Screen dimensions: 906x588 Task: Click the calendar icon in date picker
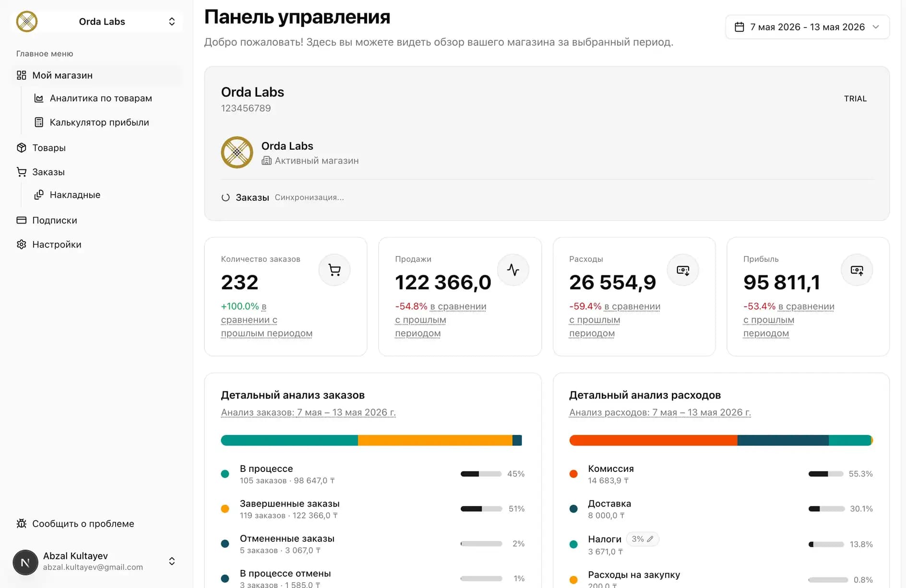point(739,27)
